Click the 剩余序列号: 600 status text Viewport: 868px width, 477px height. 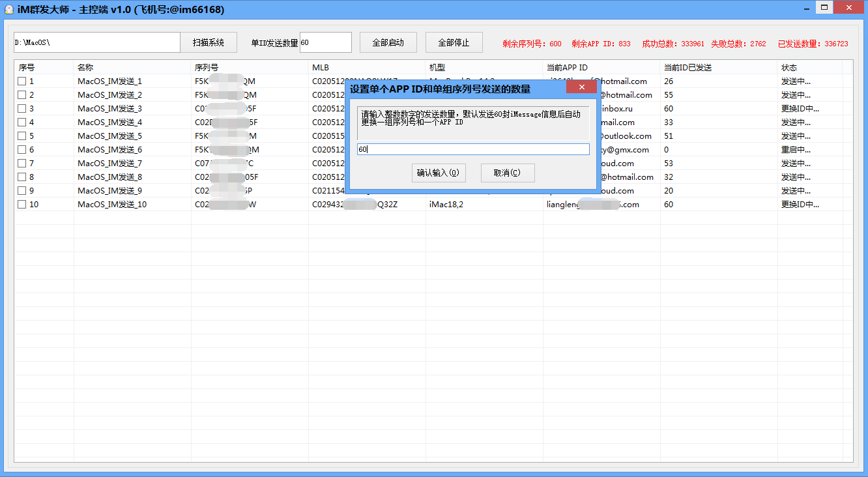point(532,44)
